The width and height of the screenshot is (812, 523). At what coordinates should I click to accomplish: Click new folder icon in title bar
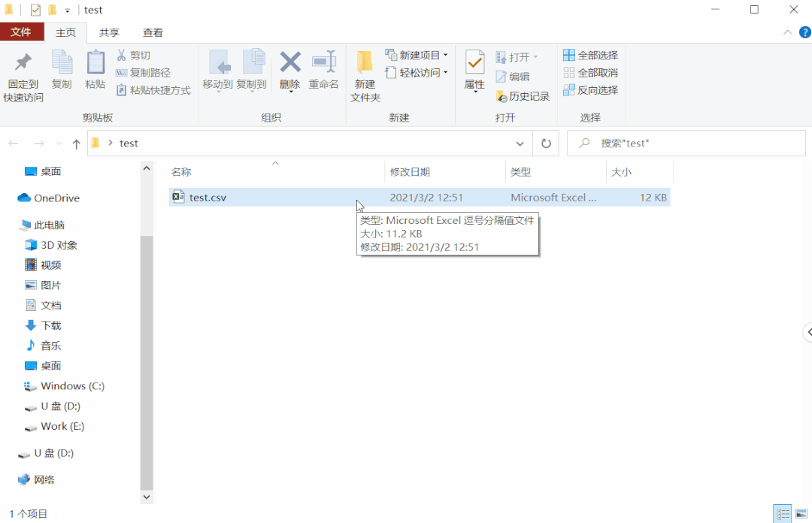click(52, 10)
